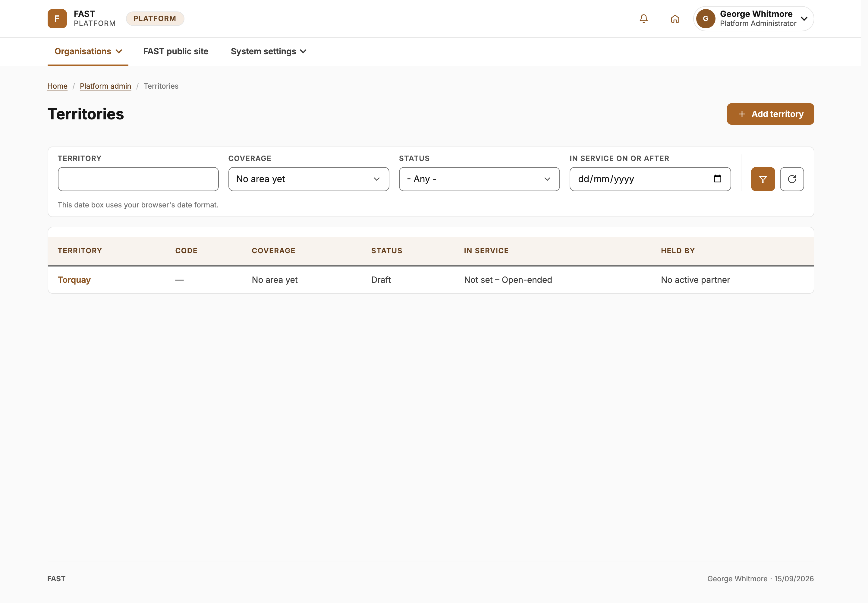Screen dimensions: 868x603
Task: Click George Whitmore's avatar circle
Action: [x=705, y=18]
